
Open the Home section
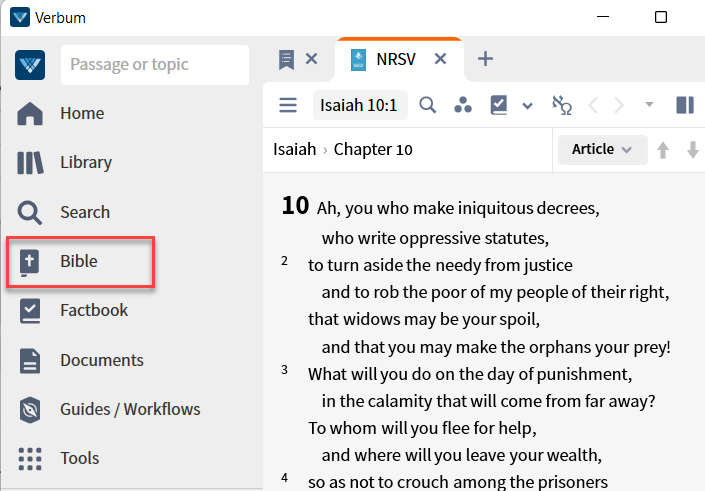click(x=82, y=113)
